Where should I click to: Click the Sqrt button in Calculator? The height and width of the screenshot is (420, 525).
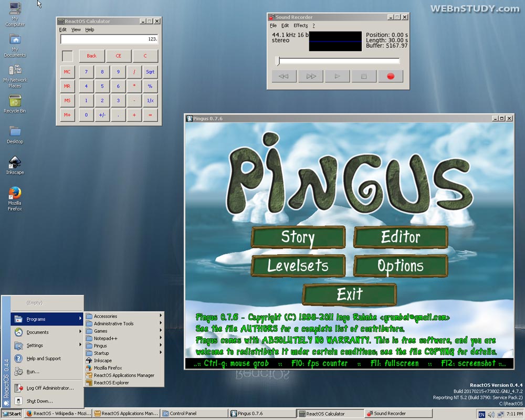[150, 72]
